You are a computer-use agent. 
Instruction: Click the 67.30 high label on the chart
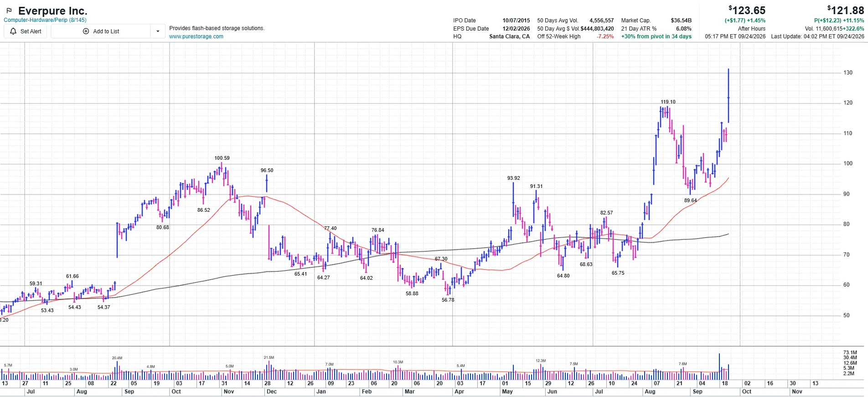[x=441, y=259]
